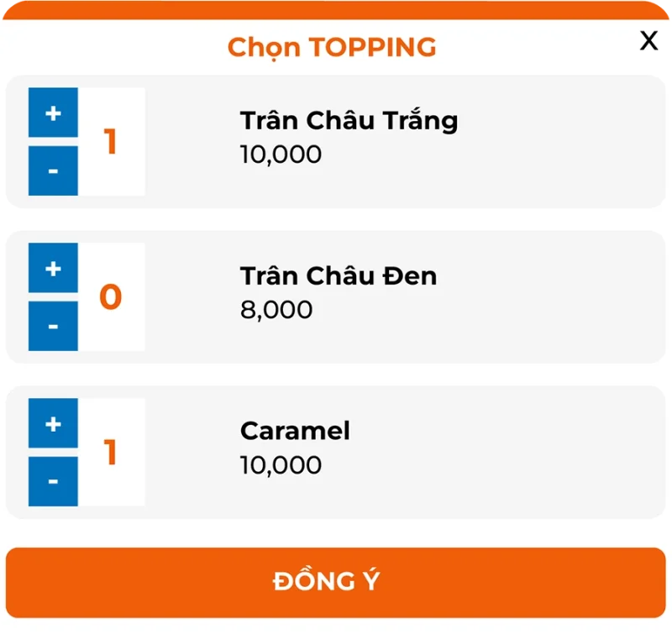Viewport: 672px width, 634px height.
Task: Decrease Trân Châu Đen quantity with minus button
Action: pos(53,326)
